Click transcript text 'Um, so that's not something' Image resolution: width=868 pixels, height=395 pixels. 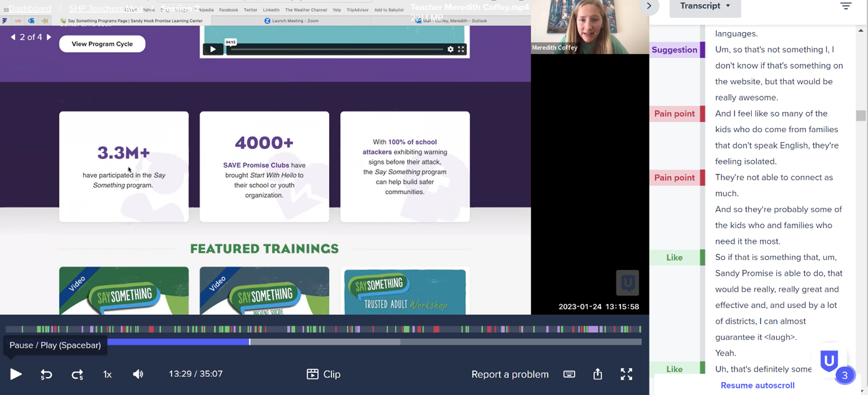click(x=779, y=74)
